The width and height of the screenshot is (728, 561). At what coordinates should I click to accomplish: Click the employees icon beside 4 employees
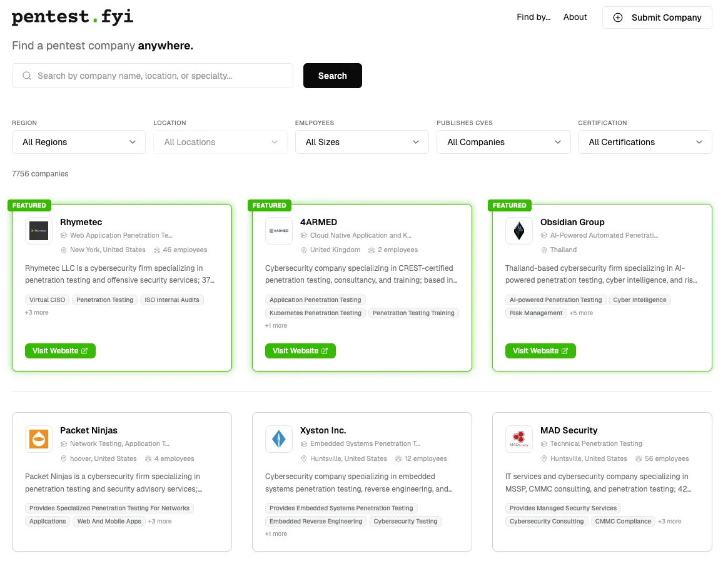pyautogui.click(x=148, y=459)
